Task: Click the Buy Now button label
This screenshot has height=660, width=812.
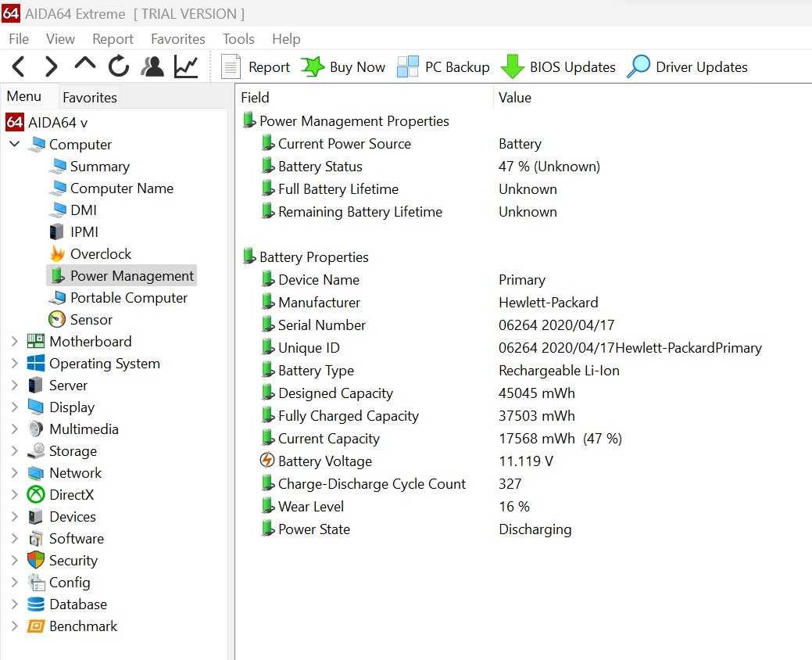Action: [x=357, y=66]
